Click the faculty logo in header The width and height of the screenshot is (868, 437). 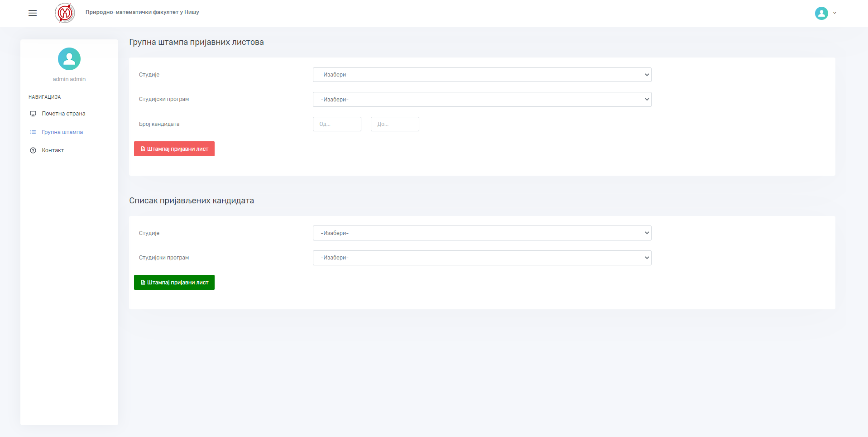pos(65,13)
